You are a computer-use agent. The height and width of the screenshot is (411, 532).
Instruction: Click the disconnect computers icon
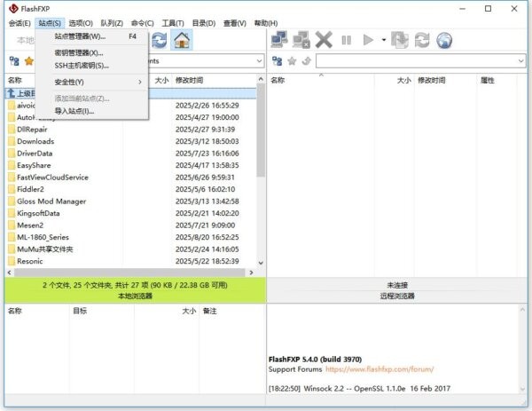pos(301,40)
